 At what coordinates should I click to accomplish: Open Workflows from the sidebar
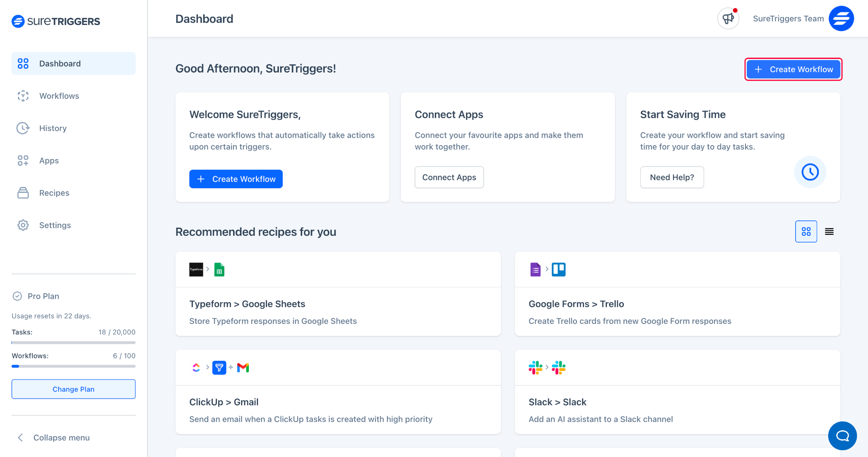[59, 96]
